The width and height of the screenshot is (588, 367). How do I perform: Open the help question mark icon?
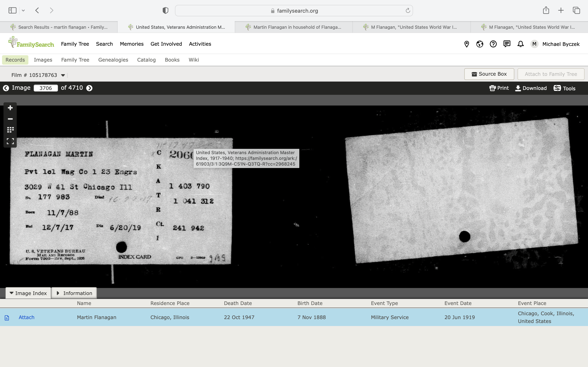[493, 44]
